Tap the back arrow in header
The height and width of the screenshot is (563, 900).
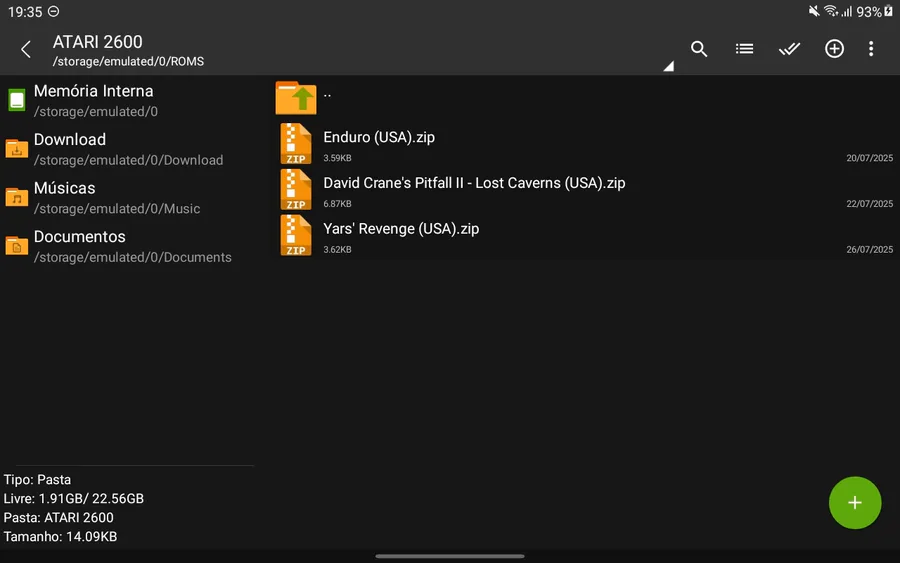pyautogui.click(x=26, y=49)
